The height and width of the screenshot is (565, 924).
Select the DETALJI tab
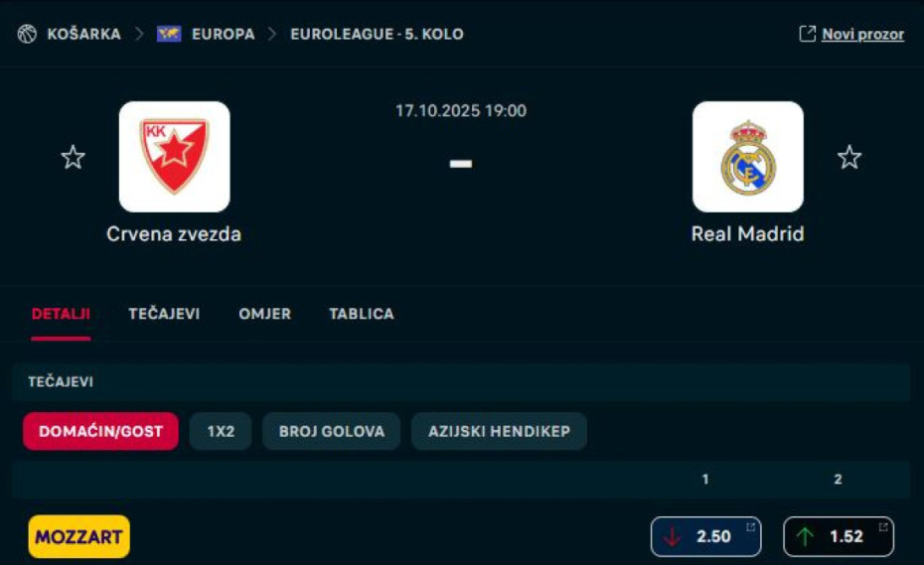coord(61,314)
